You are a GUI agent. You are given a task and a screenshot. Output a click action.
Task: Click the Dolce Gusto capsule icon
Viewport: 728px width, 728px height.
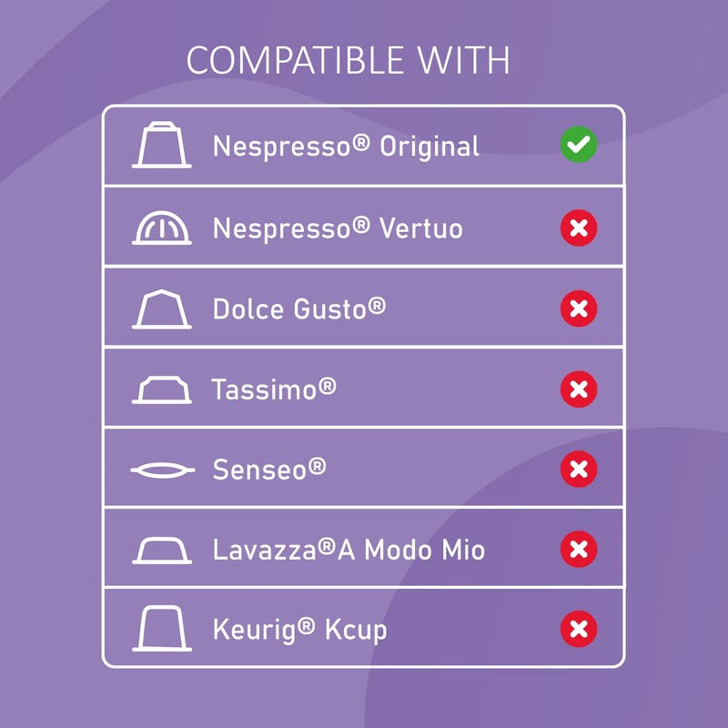[x=162, y=308]
